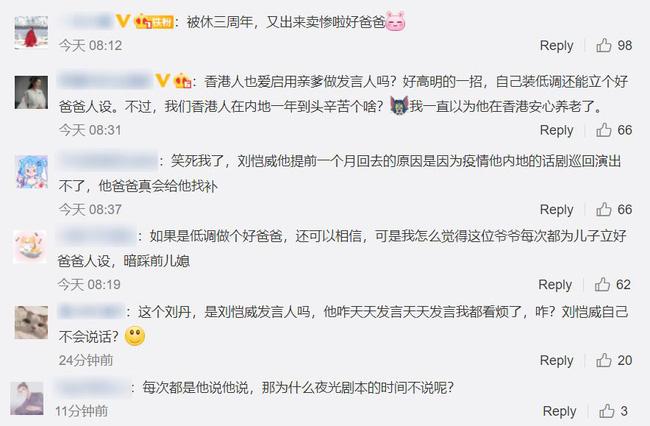Reply to the 08:19 comment
The image size is (650, 426).
pos(555,285)
